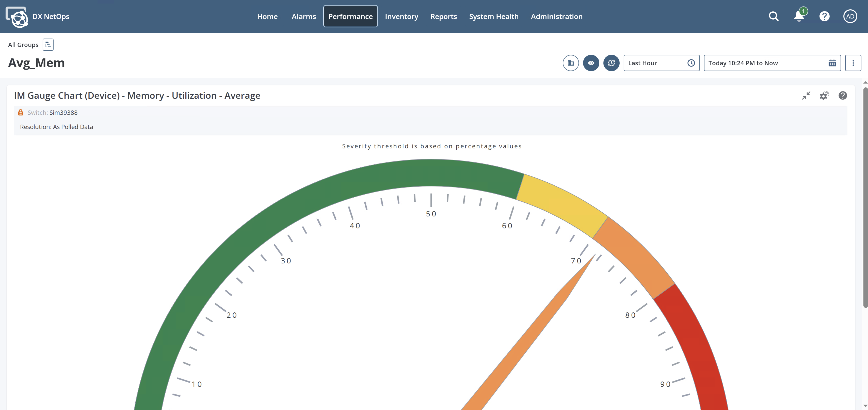Open the Inventory menu
This screenshot has height=410, width=868.
point(401,16)
